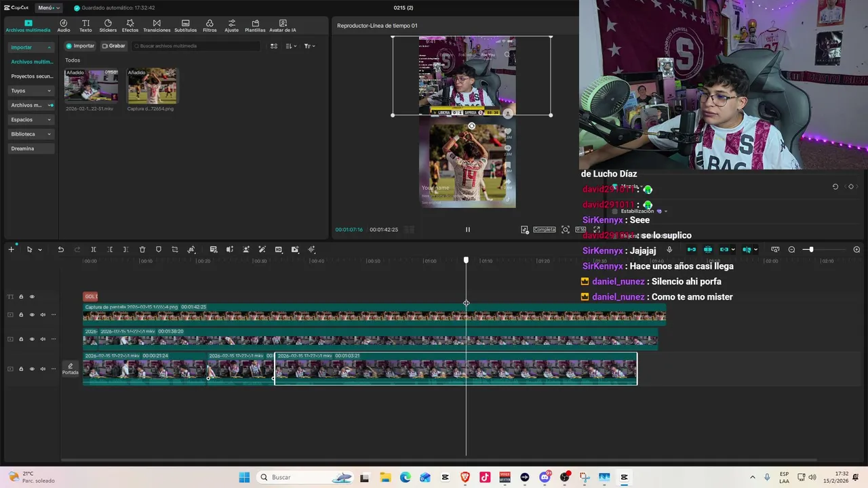Screen dimensions: 868x488
Task: Open the Filtros panel
Action: coord(210,26)
